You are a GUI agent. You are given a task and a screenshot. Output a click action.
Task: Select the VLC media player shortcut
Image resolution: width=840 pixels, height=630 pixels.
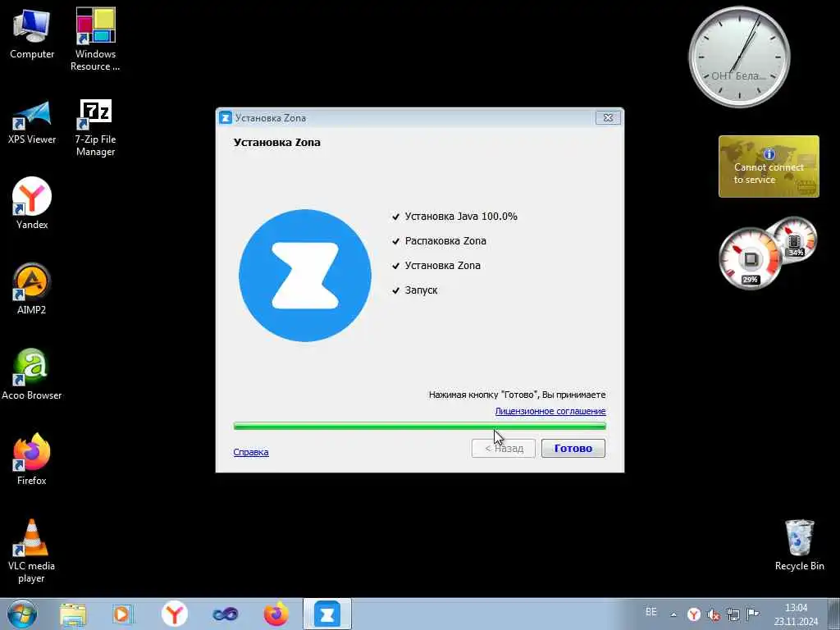32,550
